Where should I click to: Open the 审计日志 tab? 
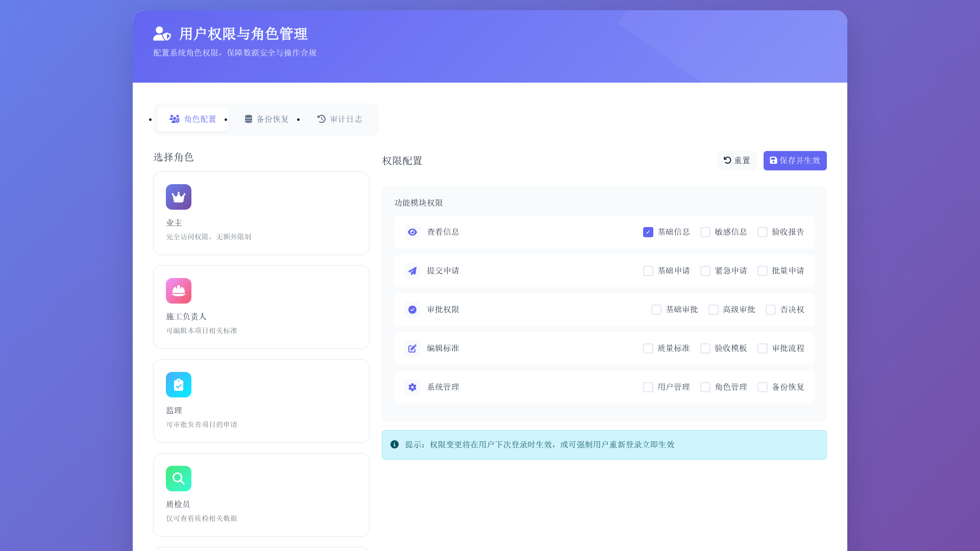(x=340, y=119)
